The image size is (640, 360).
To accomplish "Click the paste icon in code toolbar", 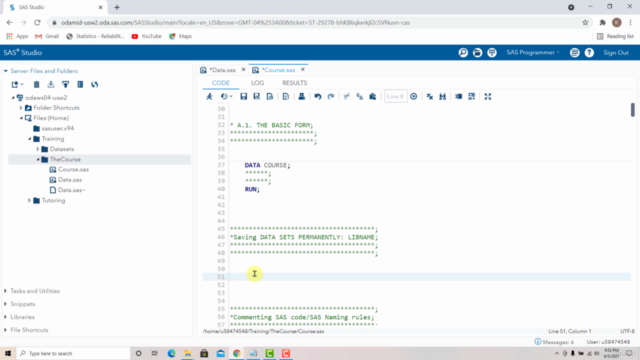I will [373, 97].
